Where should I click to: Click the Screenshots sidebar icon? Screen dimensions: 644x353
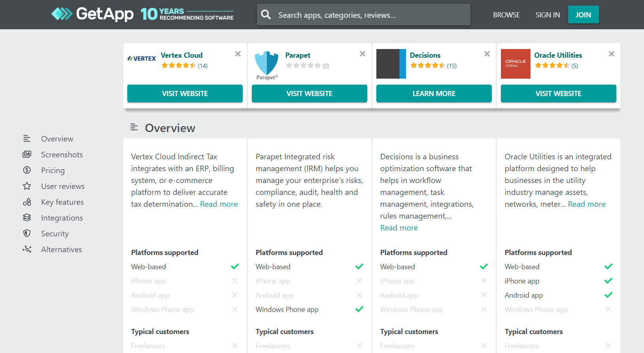pos(27,154)
